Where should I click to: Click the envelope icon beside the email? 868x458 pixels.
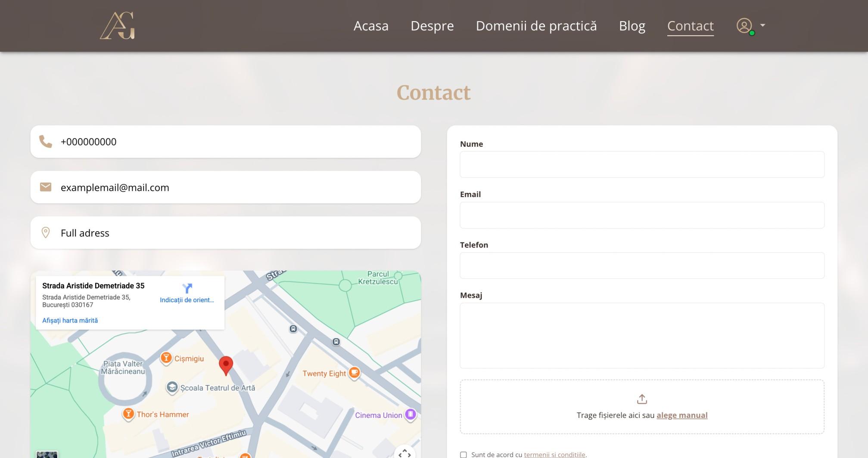pos(46,187)
